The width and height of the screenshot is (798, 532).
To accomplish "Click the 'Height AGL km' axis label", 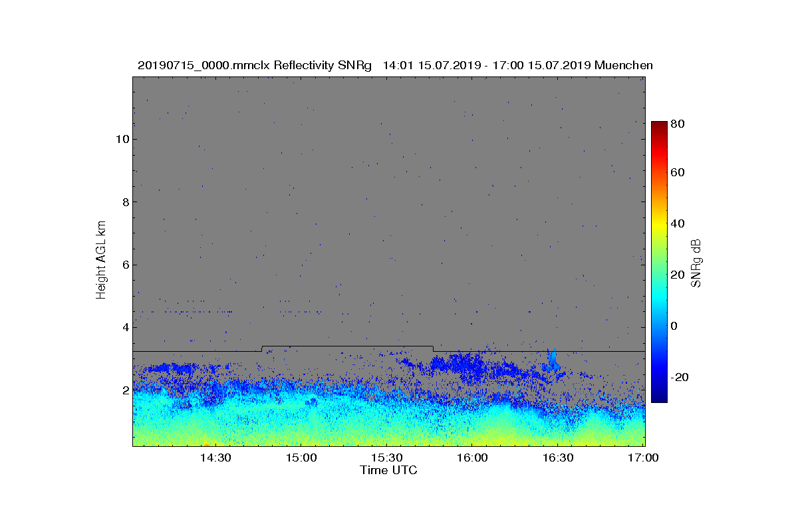I will (x=101, y=260).
